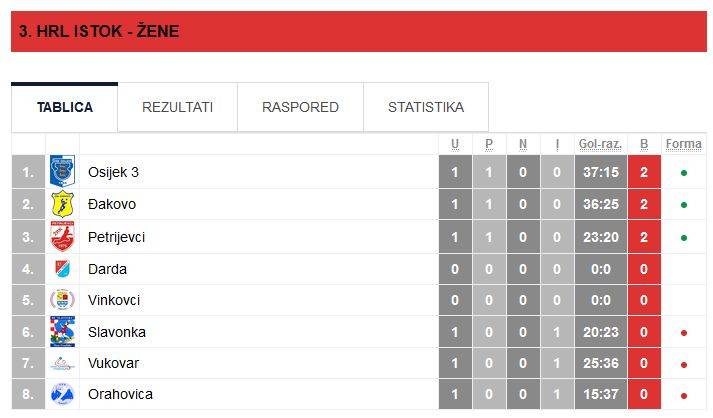
Task: Click the Osijek 3 club crest
Action: tap(62, 172)
